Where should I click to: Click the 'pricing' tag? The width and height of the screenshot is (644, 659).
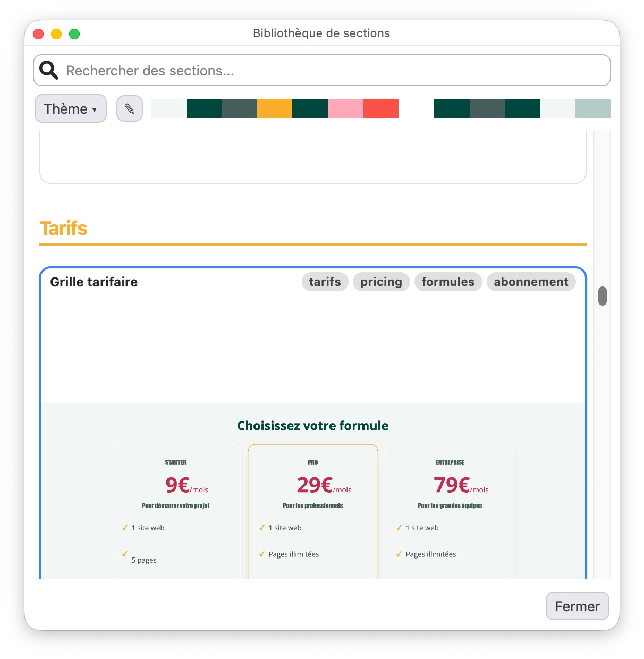click(x=382, y=282)
